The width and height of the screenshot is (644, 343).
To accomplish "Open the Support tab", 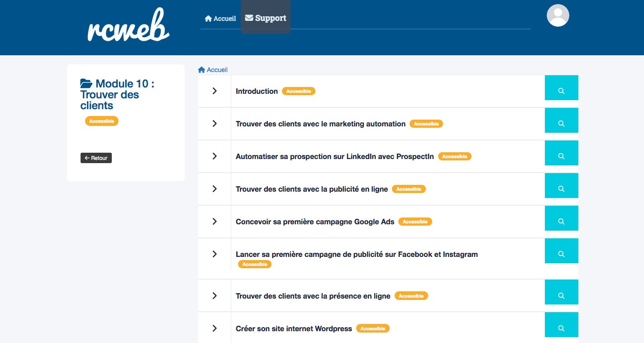I will coord(266,18).
